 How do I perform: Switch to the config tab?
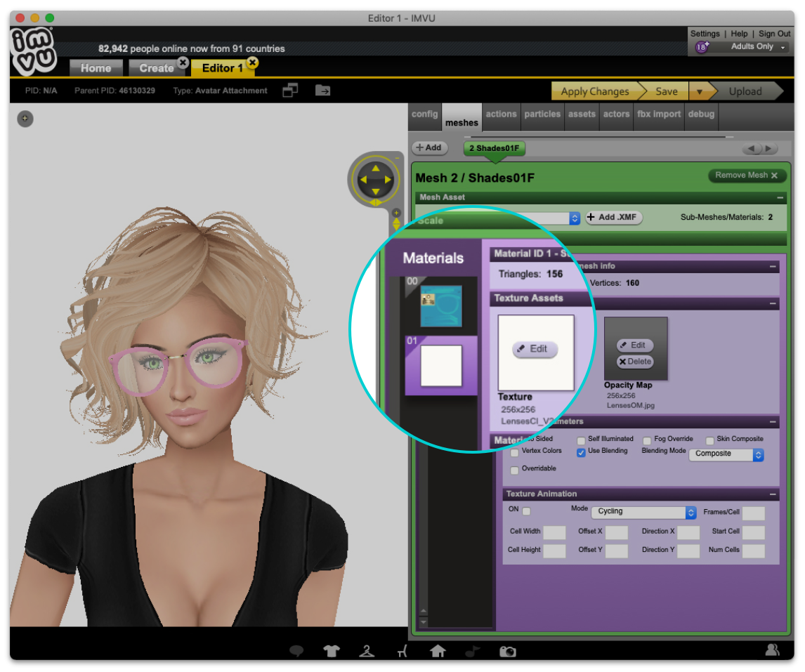(424, 114)
